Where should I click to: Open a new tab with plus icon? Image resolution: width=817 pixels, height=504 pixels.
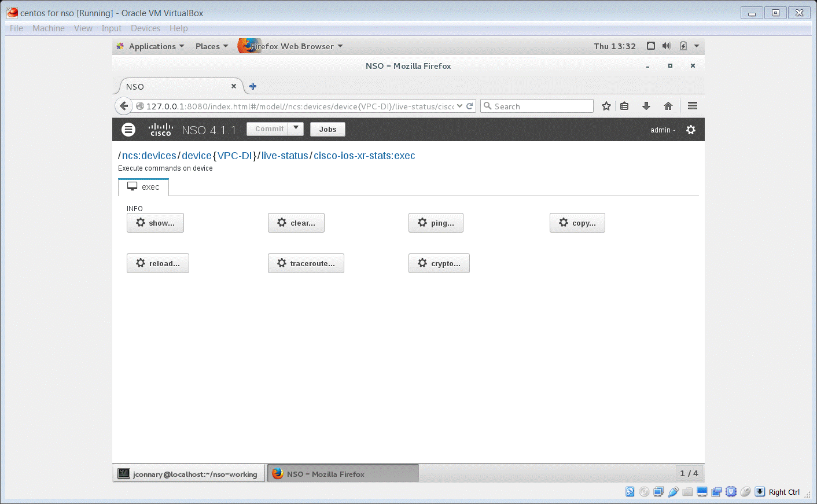pos(253,86)
